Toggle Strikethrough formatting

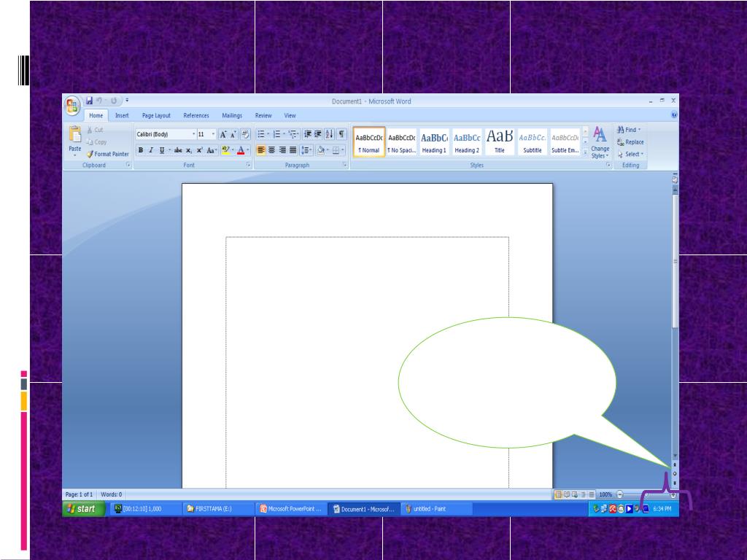pyautogui.click(x=178, y=150)
